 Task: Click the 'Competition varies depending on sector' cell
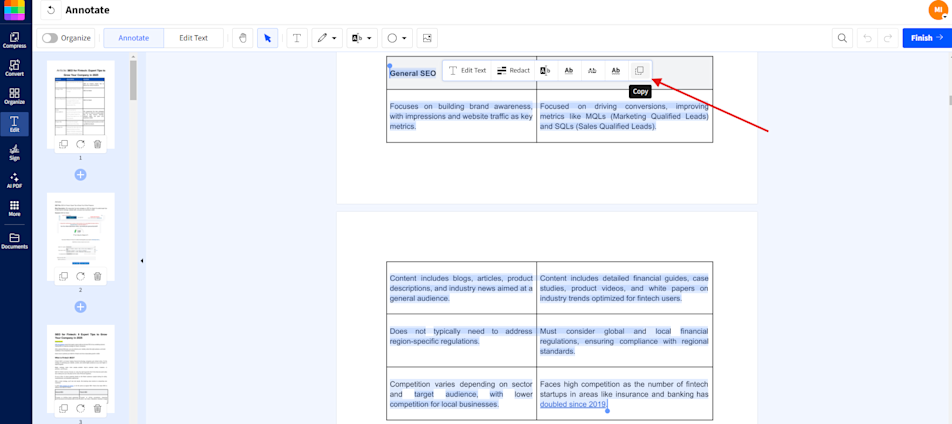(x=461, y=394)
